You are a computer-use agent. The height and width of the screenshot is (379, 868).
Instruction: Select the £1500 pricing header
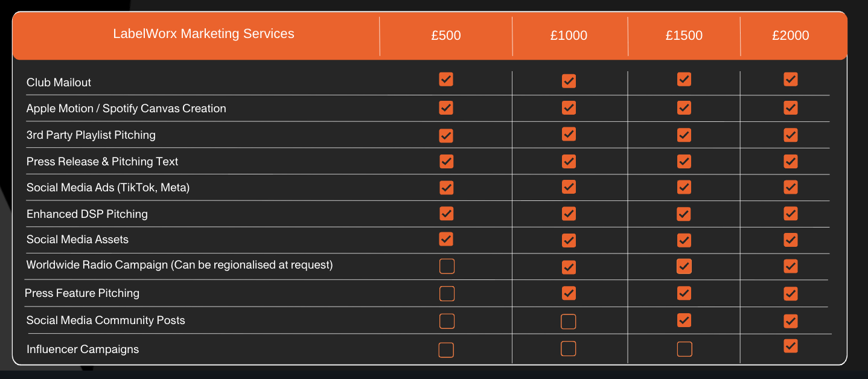click(684, 36)
